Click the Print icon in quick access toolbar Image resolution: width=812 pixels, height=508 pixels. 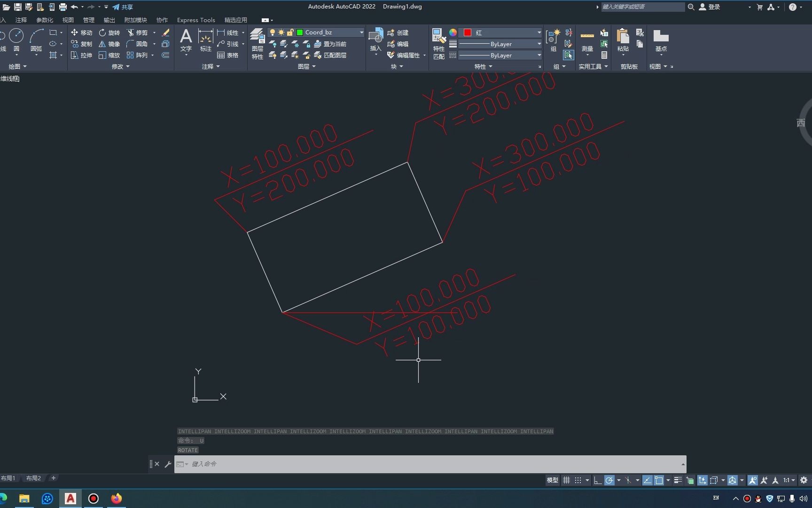63,7
